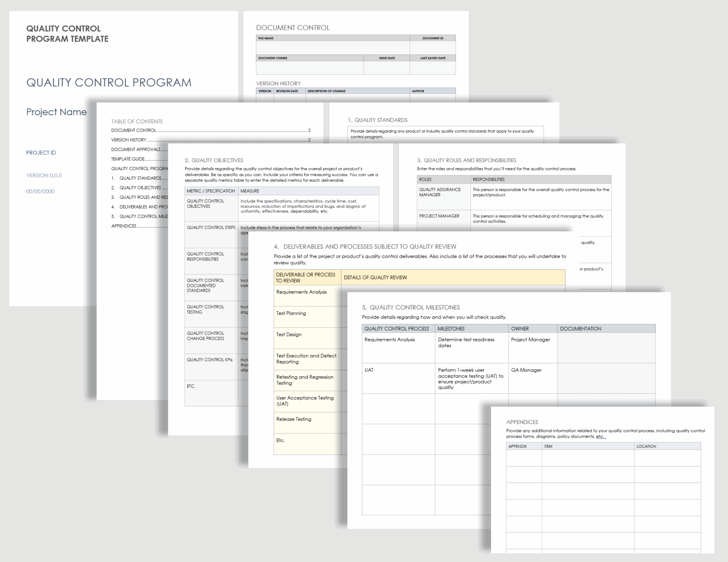Select the Test Planning deliverable row

(291, 313)
